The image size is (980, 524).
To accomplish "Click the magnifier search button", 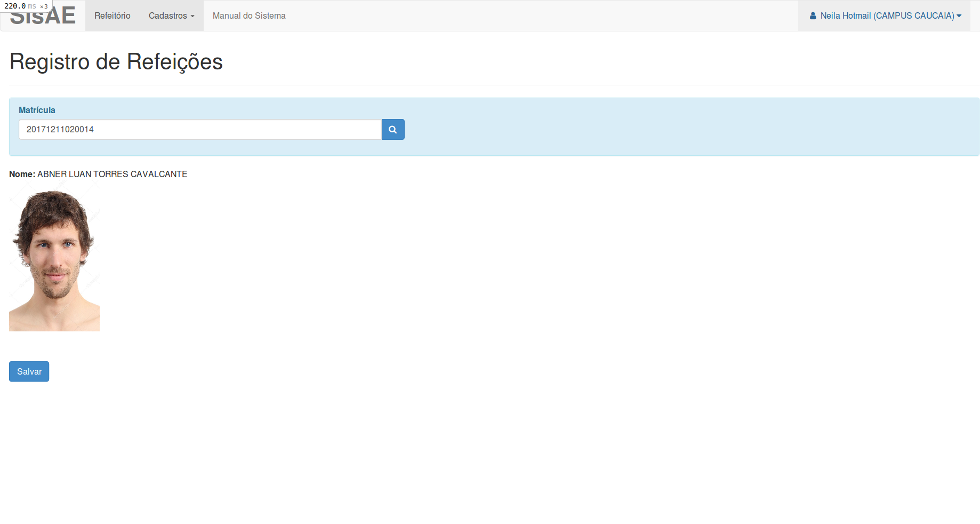I will 393,130.
